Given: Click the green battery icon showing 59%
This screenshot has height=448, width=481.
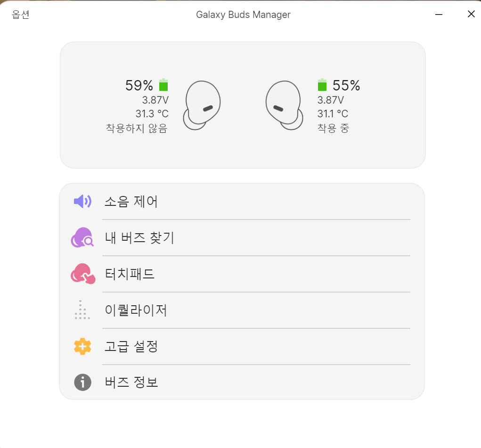Looking at the screenshot, I should coord(163,86).
